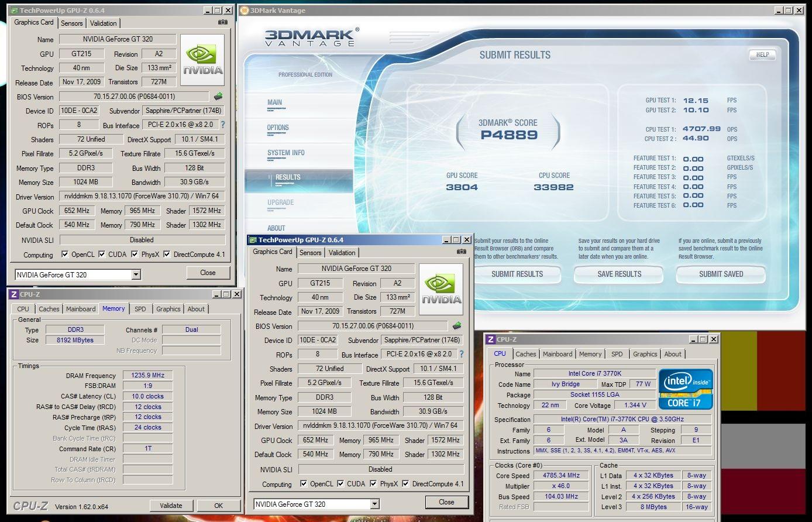Screen dimensions: 812x522
Task: Click OK button in CPU-Z memory window
Action: [218, 506]
